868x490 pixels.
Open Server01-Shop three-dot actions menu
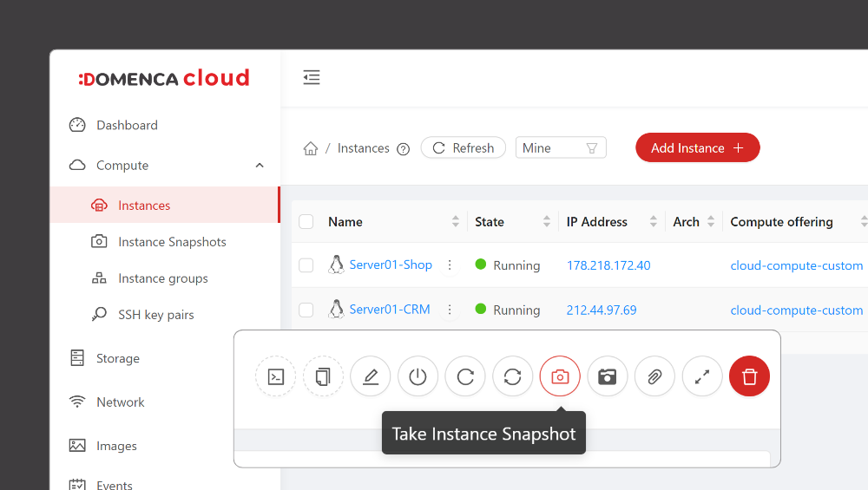(x=450, y=265)
